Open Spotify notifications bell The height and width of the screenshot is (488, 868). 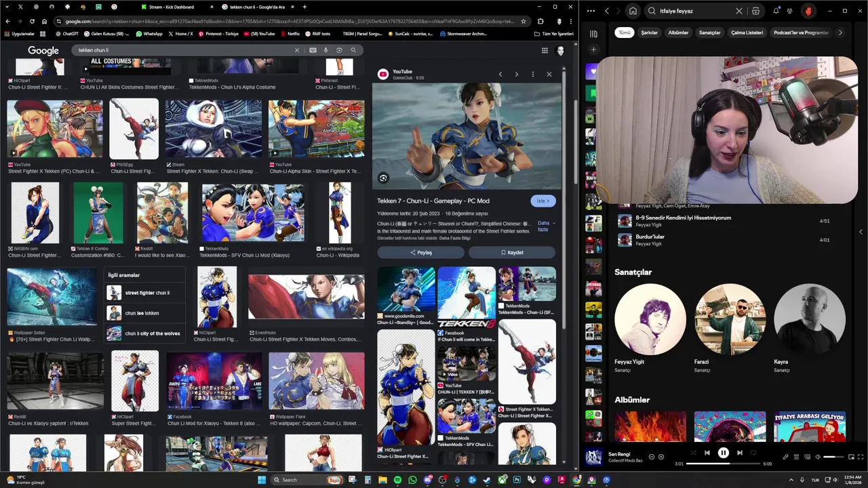pyautogui.click(x=776, y=11)
